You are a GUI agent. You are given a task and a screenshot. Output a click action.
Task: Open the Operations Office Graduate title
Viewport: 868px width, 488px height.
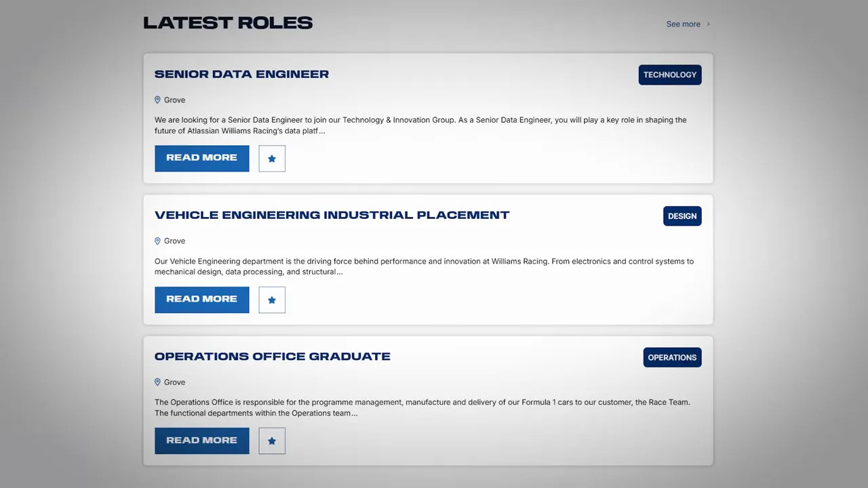273,356
